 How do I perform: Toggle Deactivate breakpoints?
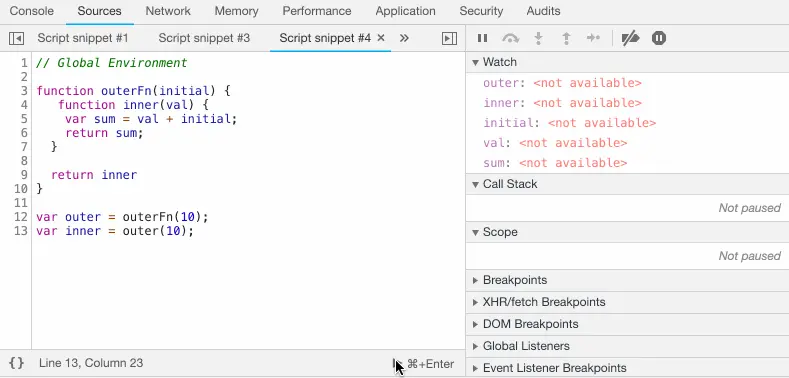click(x=630, y=38)
